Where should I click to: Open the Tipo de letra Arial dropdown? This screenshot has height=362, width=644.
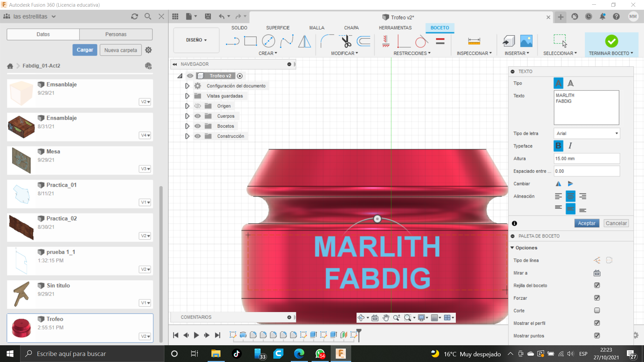tap(586, 133)
